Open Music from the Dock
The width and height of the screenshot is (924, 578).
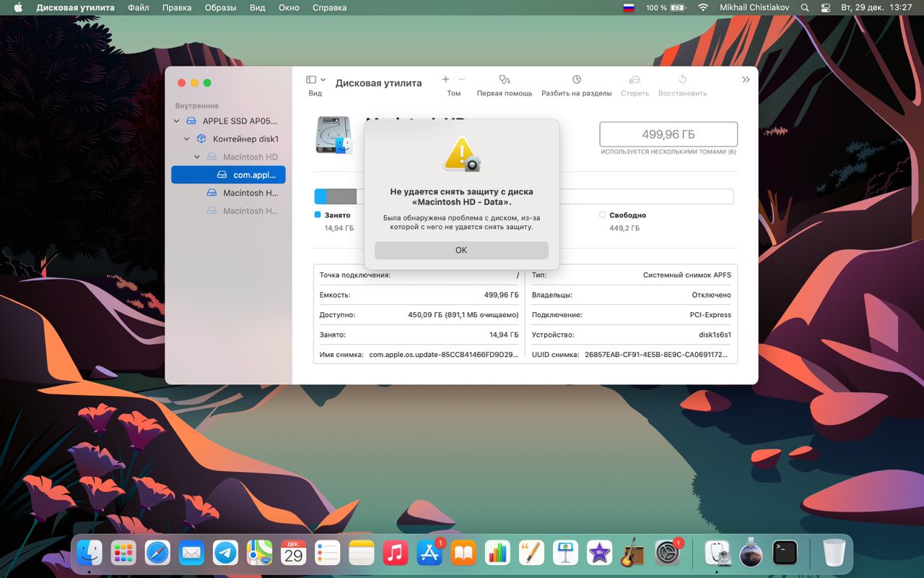pos(395,554)
